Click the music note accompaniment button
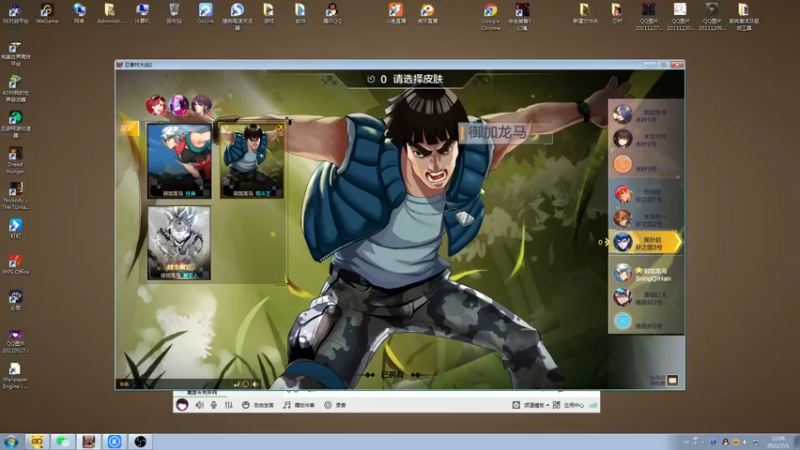This screenshot has width=800, height=450. pos(299,405)
